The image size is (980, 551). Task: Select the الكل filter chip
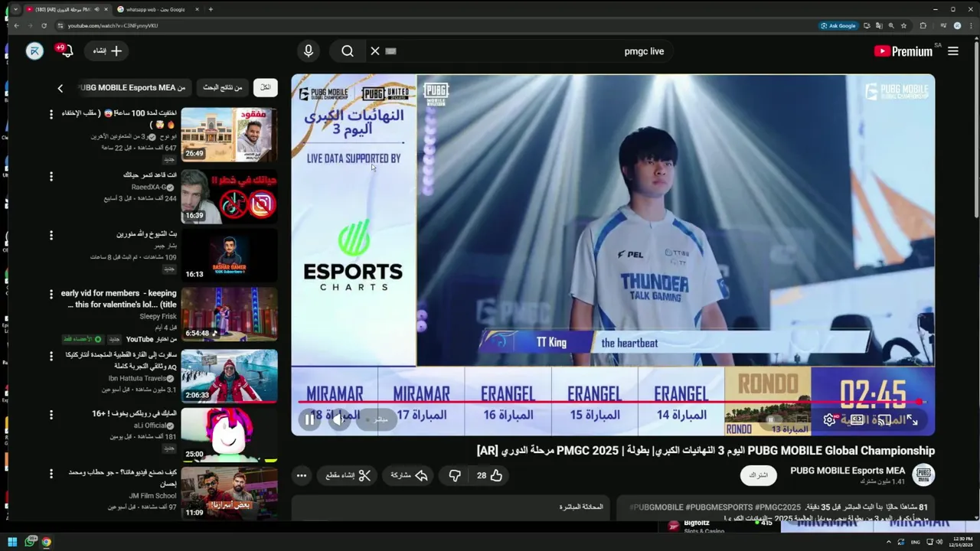point(266,87)
